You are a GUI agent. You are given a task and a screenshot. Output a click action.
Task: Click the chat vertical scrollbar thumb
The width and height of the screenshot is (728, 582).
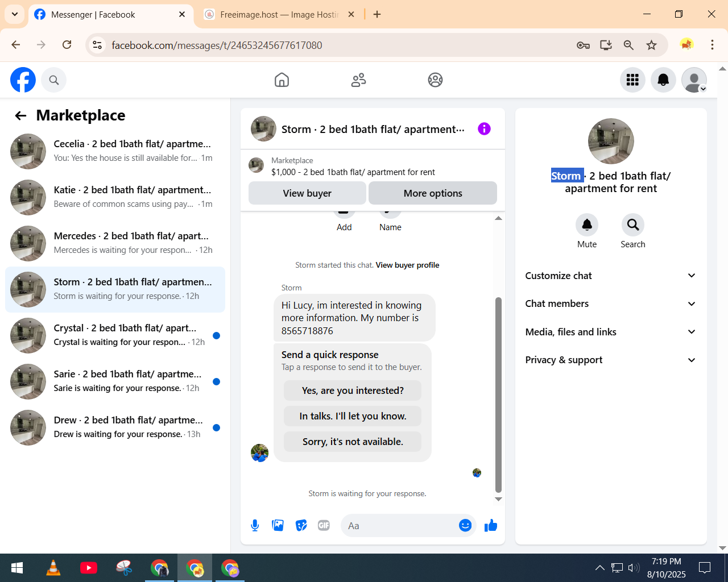498,395
